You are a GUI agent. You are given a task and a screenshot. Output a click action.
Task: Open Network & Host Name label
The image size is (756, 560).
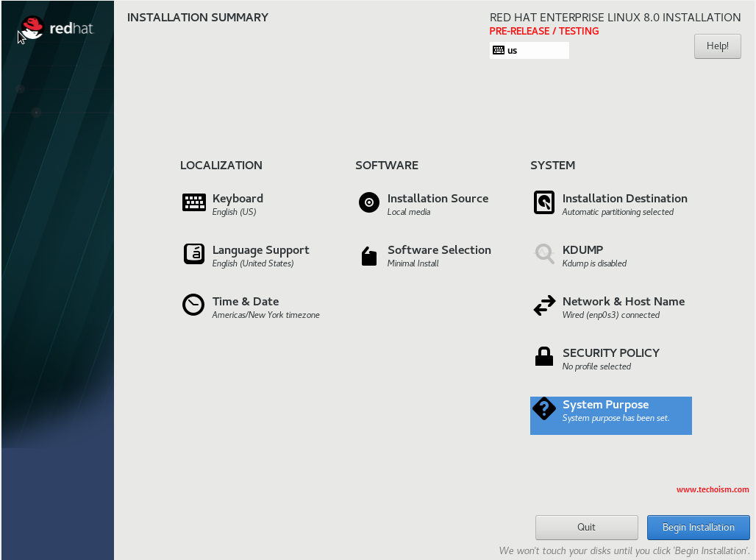[x=624, y=302]
